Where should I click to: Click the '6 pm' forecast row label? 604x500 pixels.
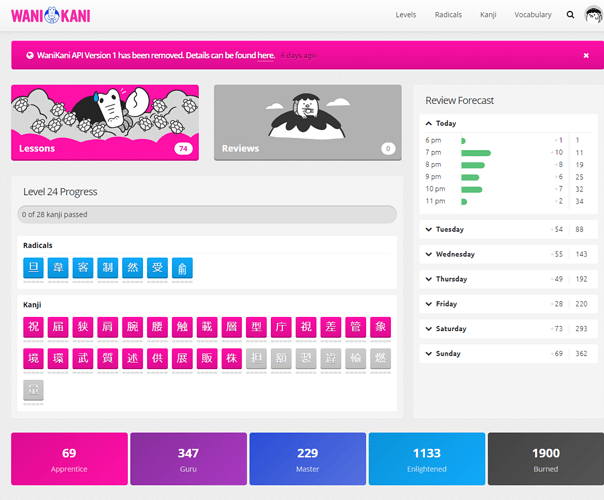pos(433,140)
